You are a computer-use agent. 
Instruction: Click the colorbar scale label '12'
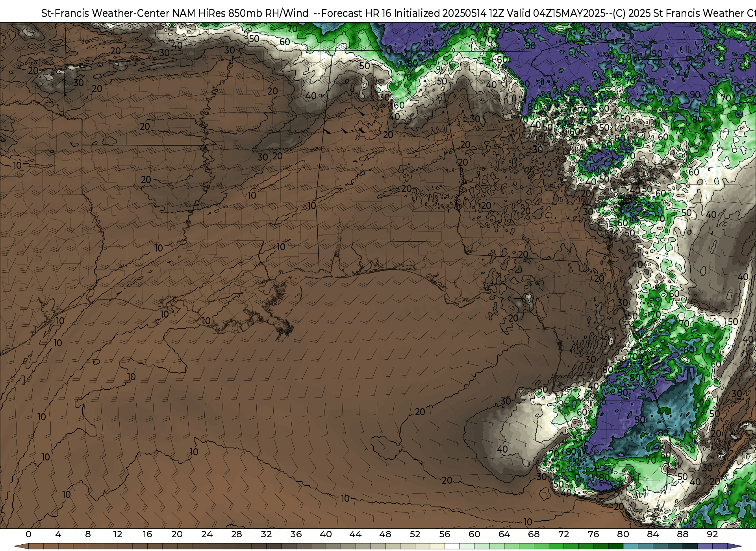[x=118, y=534]
